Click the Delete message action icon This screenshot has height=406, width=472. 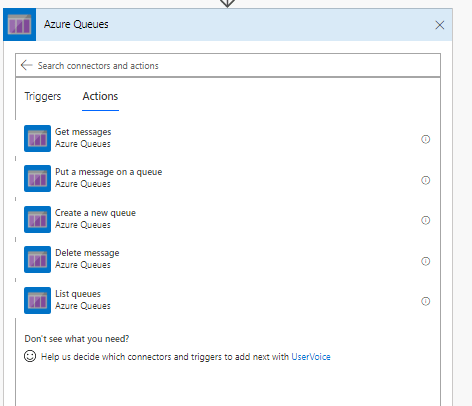[37, 259]
